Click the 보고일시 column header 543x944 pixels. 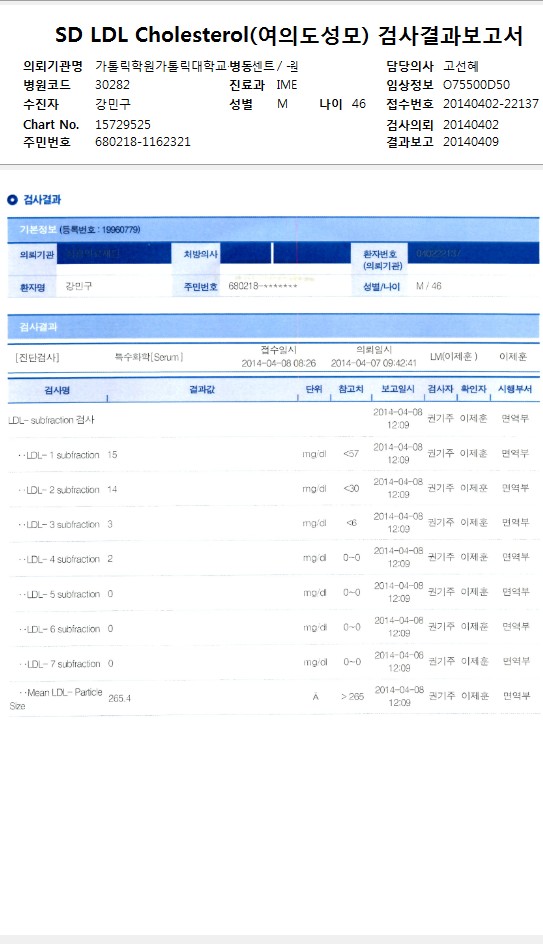(397, 390)
